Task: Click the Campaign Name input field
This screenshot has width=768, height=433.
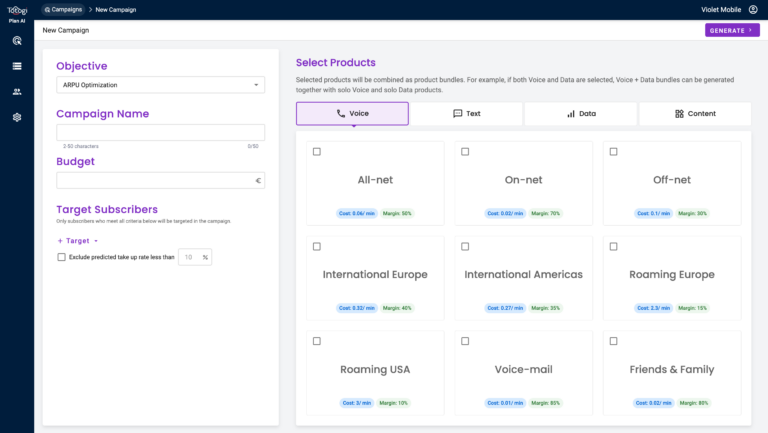Action: 160,132
